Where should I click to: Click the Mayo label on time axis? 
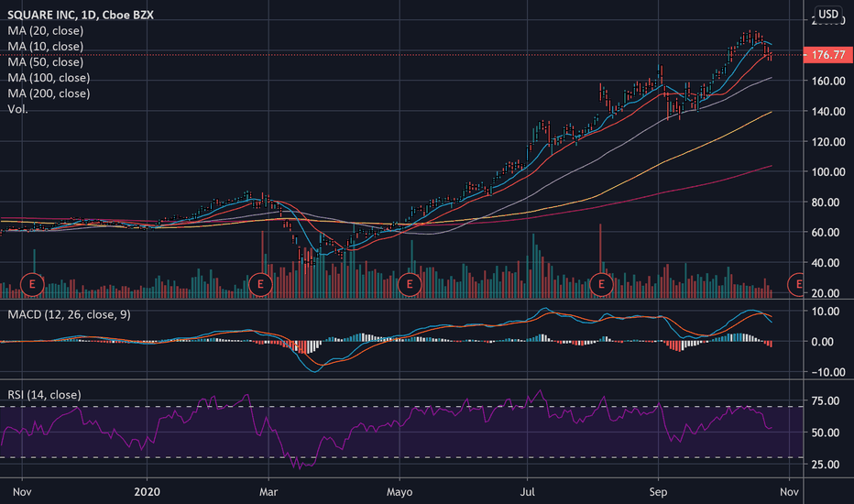pos(400,492)
